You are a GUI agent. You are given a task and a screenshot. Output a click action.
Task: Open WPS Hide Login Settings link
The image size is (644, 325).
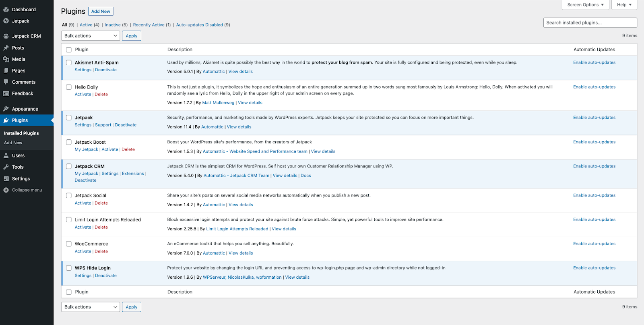coord(83,276)
